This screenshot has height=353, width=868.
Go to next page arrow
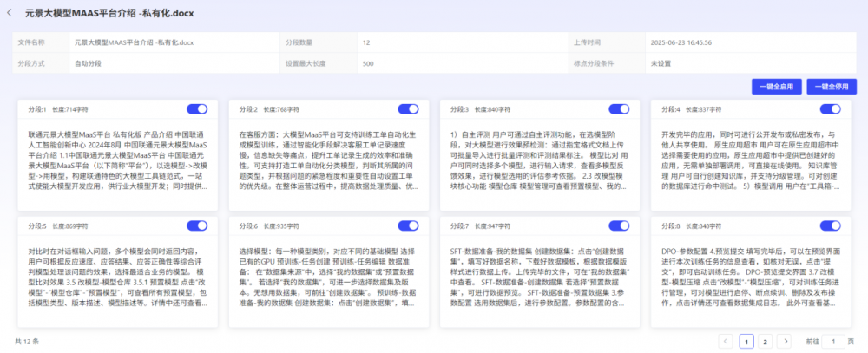(784, 342)
